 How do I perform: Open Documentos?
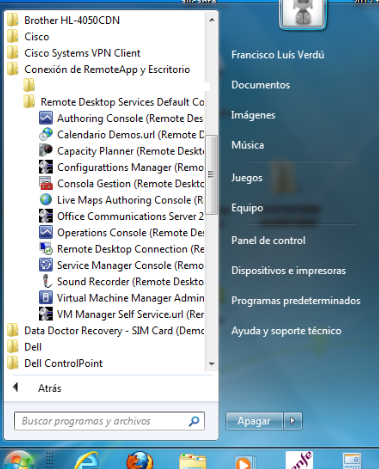[261, 85]
